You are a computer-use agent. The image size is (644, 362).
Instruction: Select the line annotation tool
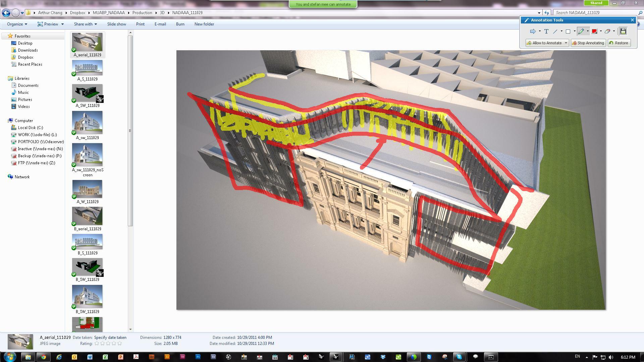pos(555,32)
